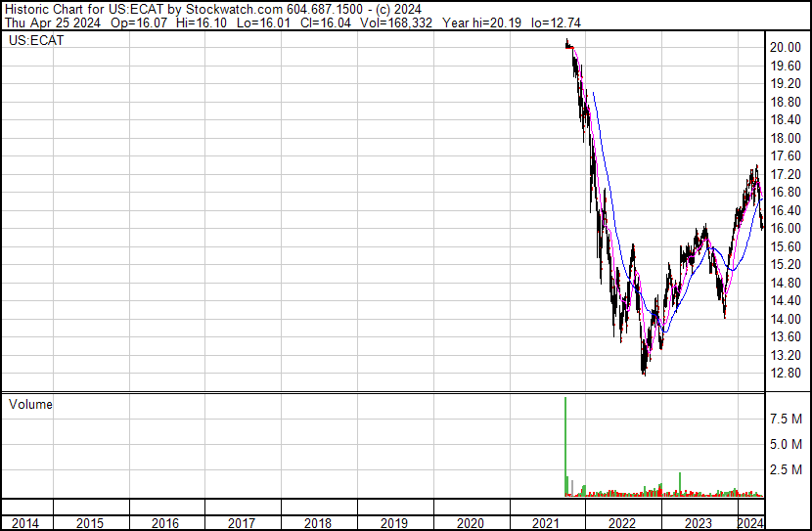Click the 2022 year label on time axis
The height and width of the screenshot is (531, 812).
[x=623, y=523]
